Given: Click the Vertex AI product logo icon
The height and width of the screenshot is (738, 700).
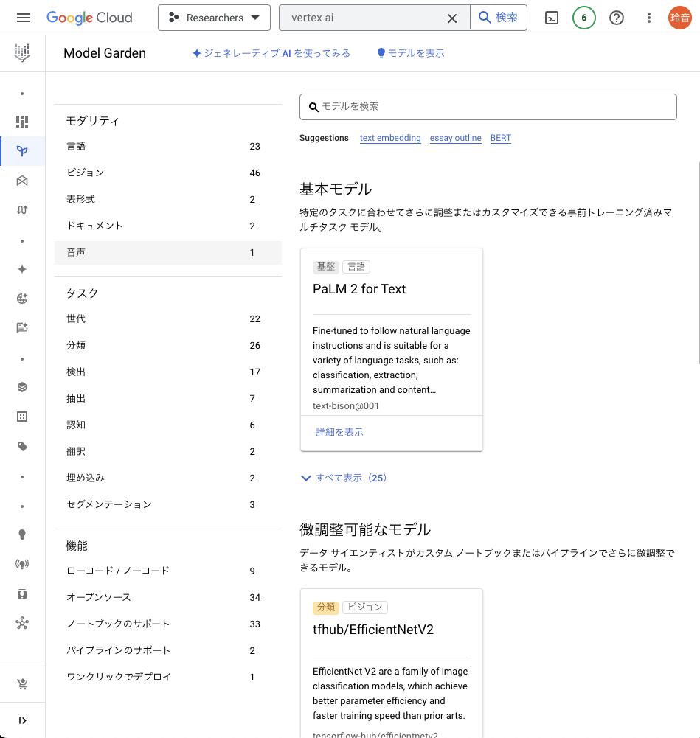Looking at the screenshot, I should [x=22, y=53].
